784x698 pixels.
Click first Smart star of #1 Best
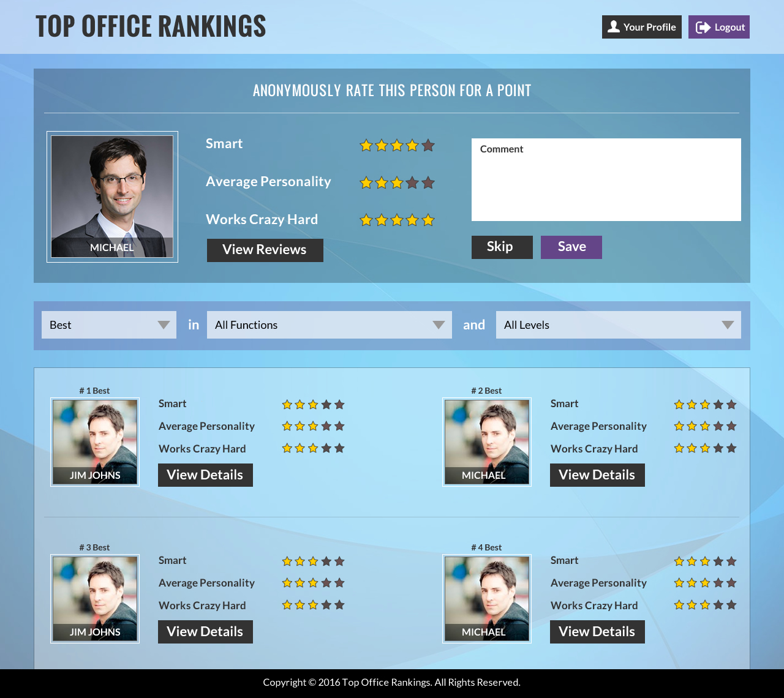click(x=287, y=404)
